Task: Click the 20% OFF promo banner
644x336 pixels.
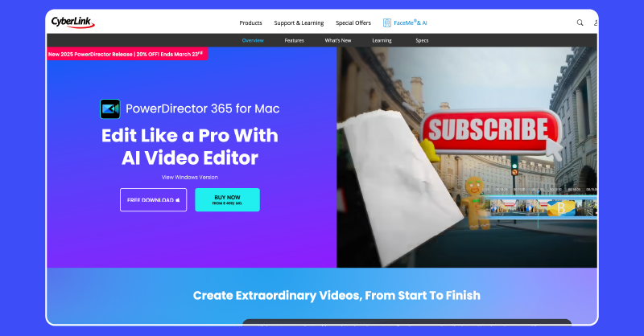Action: (126, 54)
